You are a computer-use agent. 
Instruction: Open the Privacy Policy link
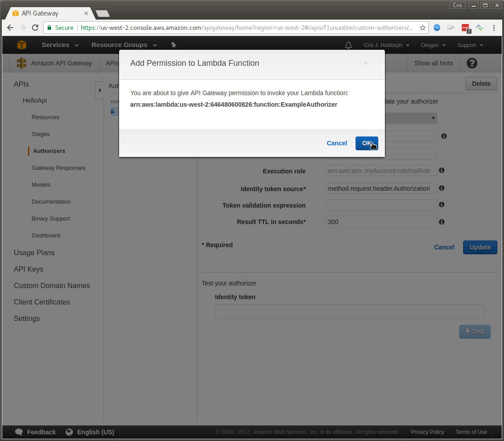pyautogui.click(x=427, y=432)
